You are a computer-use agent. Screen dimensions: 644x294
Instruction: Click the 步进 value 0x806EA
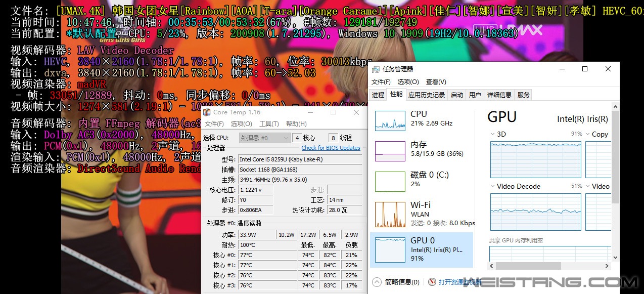[x=255, y=210]
